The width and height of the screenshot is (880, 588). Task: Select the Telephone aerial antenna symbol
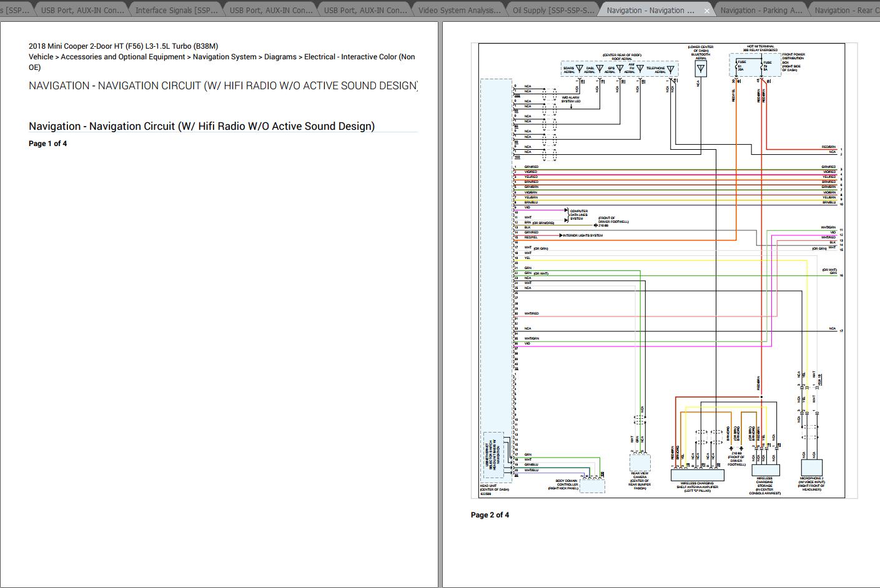pyautogui.click(x=671, y=69)
